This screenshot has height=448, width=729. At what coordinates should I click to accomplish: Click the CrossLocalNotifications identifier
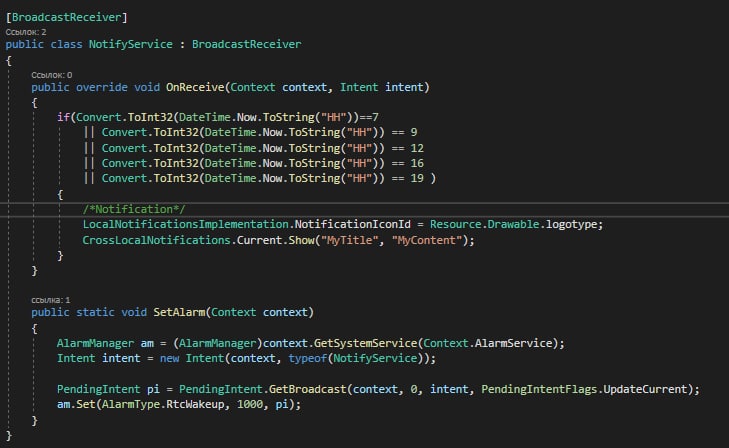157,240
